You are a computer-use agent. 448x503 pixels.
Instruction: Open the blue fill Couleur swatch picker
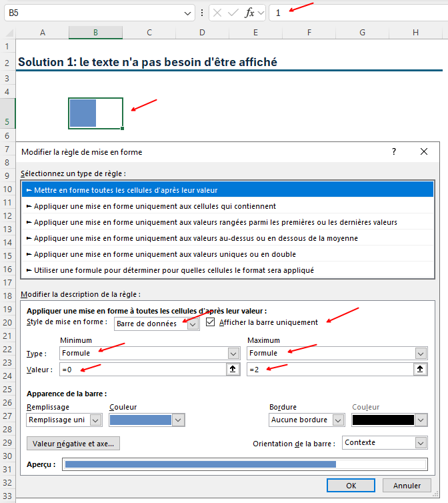point(178,420)
